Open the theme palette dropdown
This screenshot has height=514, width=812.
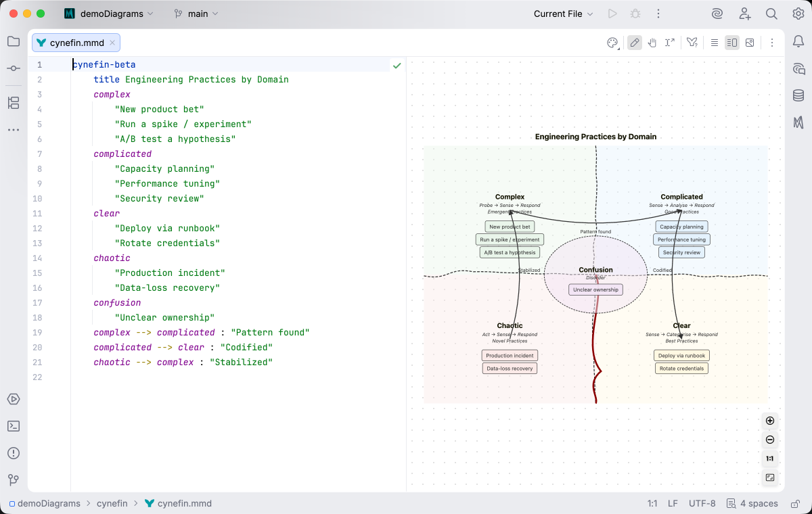[x=612, y=43]
